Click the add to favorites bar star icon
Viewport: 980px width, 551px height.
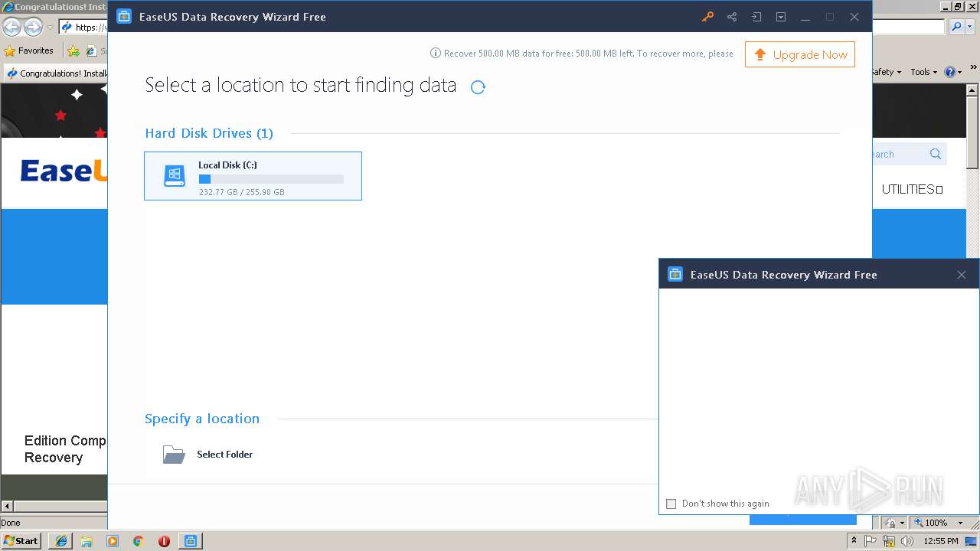(x=73, y=51)
